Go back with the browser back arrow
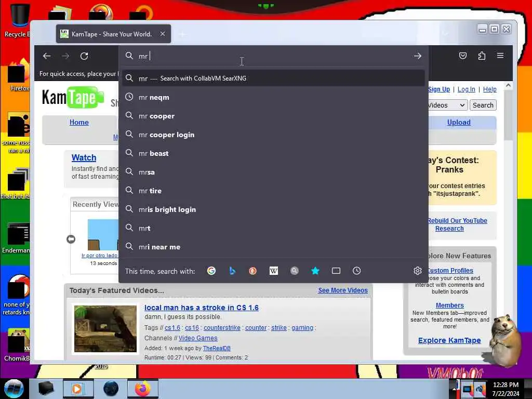 (47, 56)
